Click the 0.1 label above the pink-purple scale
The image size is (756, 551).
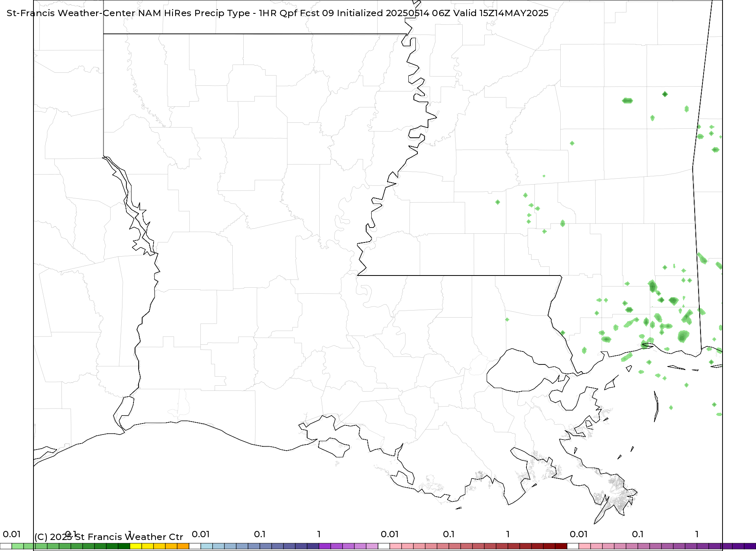pyautogui.click(x=638, y=534)
